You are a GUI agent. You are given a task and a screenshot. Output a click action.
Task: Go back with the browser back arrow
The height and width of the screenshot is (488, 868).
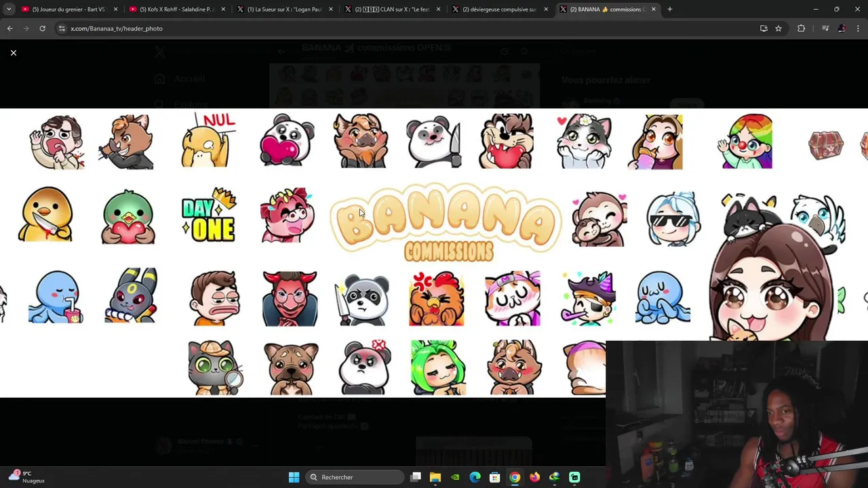(10, 28)
